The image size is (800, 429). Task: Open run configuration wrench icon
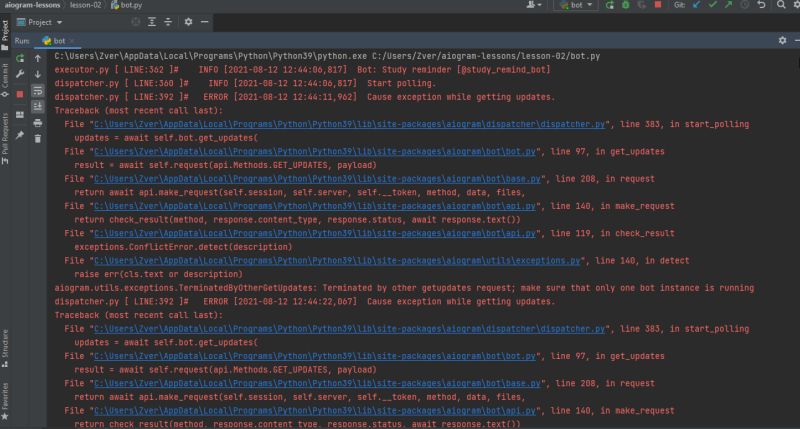pos(20,74)
